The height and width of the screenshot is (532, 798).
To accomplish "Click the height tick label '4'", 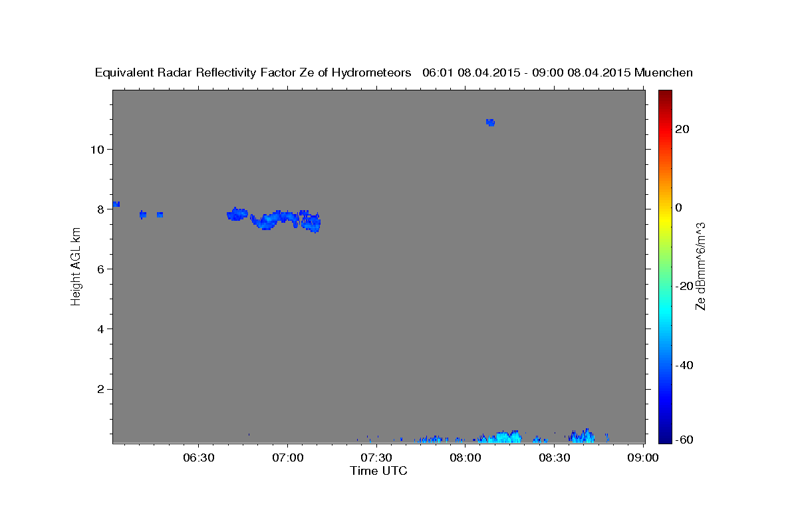I will pyautogui.click(x=102, y=329).
